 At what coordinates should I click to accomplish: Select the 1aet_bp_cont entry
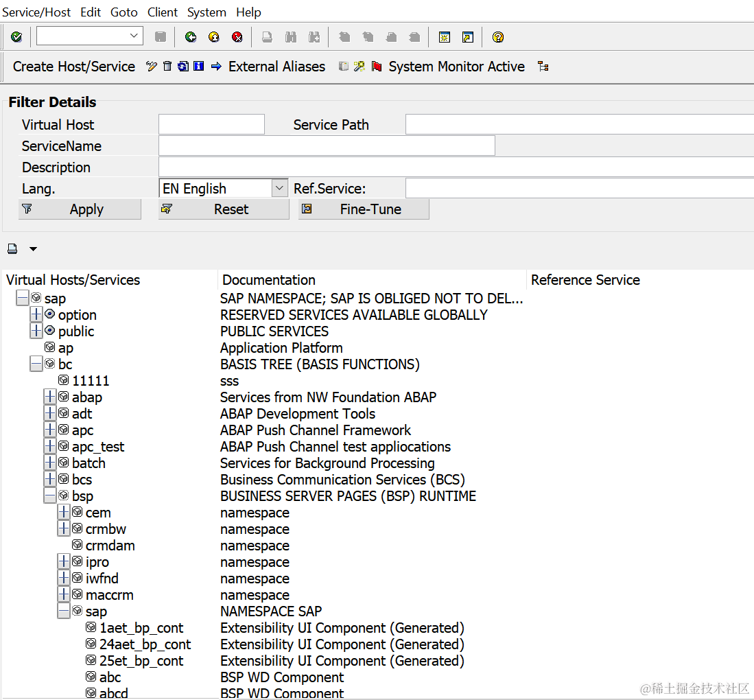(141, 628)
